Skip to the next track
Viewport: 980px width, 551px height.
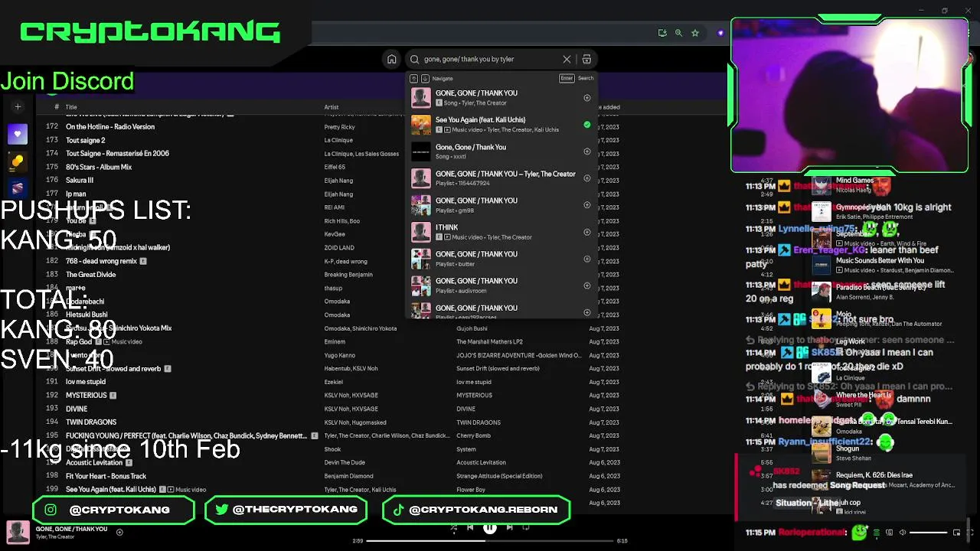pos(509,527)
